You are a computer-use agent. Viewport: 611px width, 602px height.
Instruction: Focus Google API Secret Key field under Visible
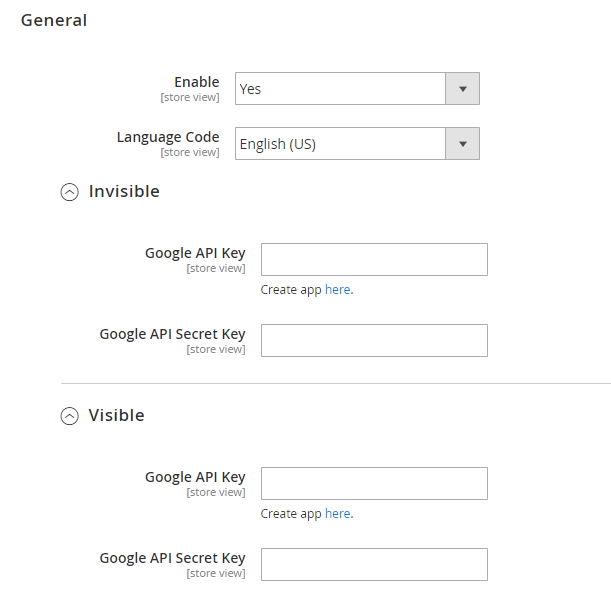pyautogui.click(x=374, y=564)
